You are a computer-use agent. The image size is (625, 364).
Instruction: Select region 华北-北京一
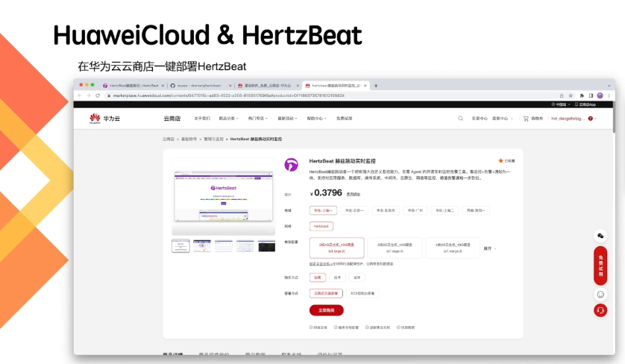(354, 210)
